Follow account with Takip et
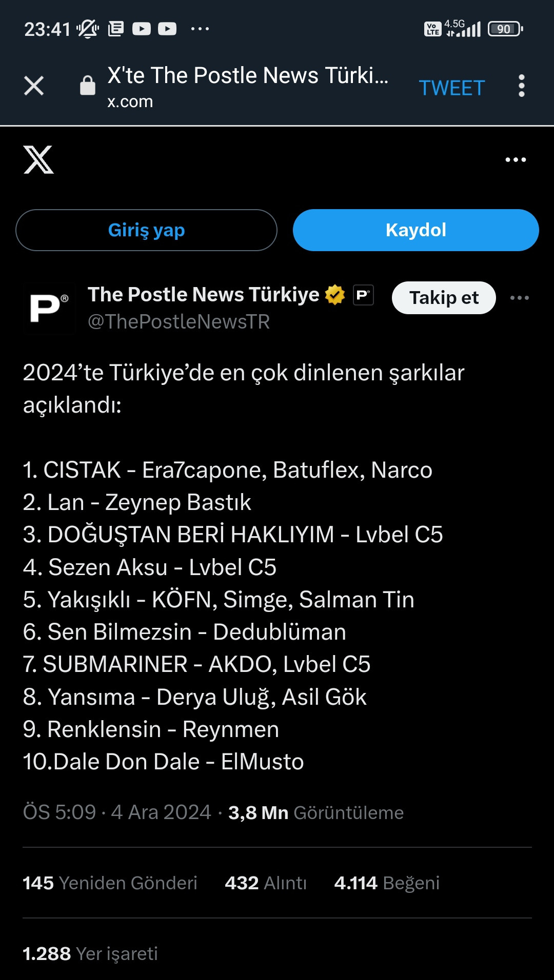 444,298
